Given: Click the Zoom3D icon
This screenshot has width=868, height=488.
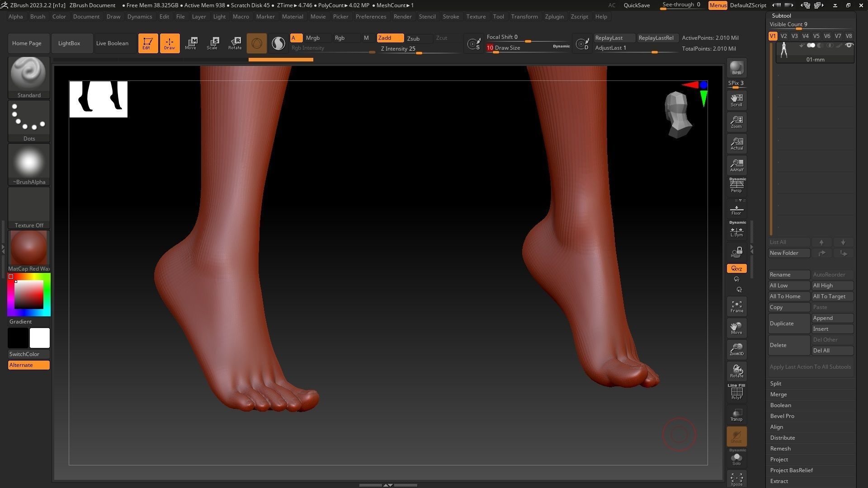Looking at the screenshot, I should pos(736,350).
